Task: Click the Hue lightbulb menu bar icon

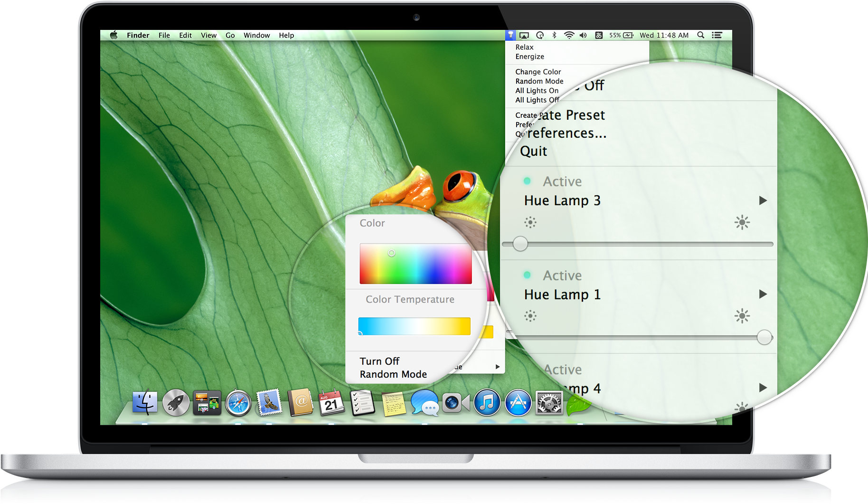Action: click(x=510, y=35)
